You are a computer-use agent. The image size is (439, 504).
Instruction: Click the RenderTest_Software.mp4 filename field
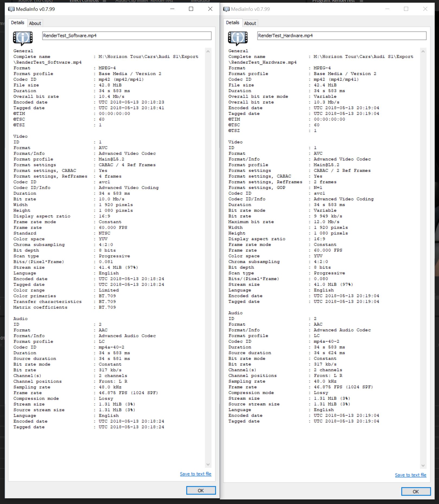point(127,36)
